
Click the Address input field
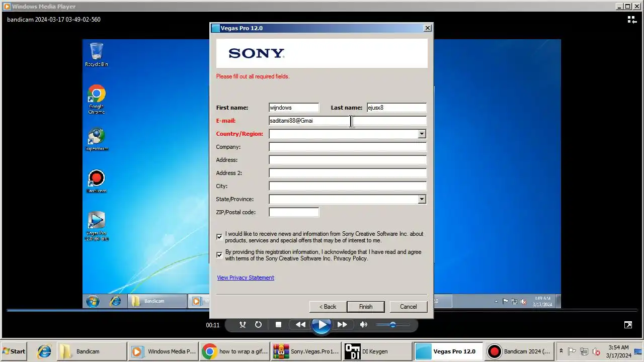tap(348, 160)
